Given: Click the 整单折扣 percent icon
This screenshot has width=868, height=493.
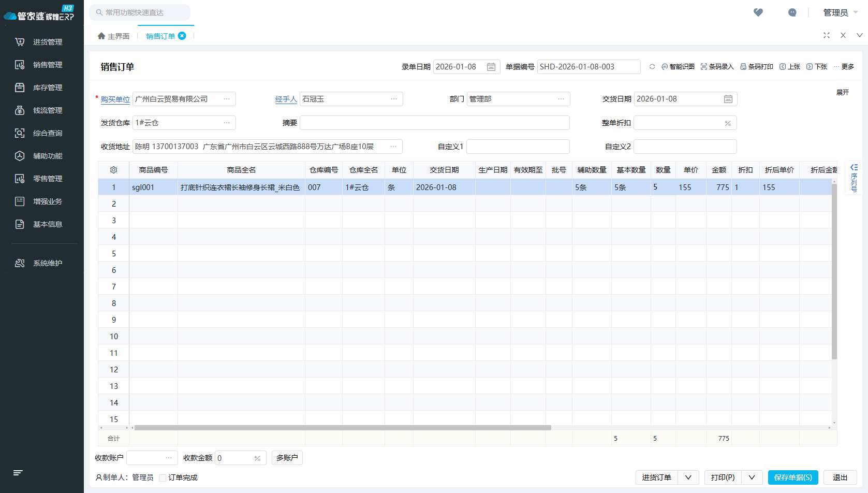Looking at the screenshot, I should [x=728, y=123].
